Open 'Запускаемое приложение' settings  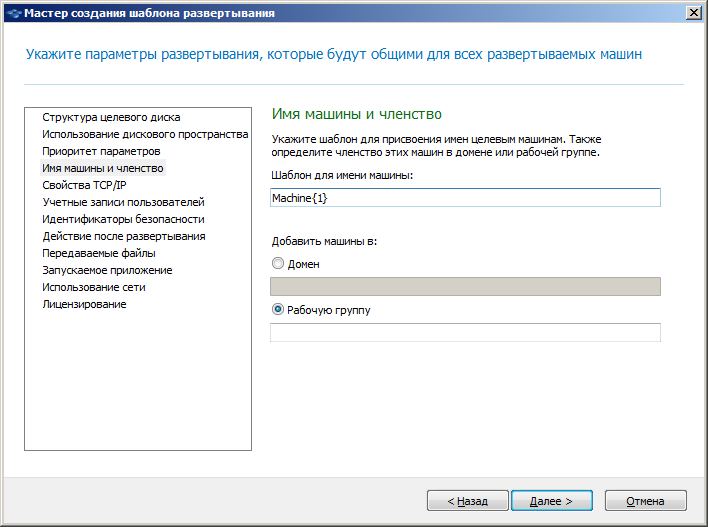click(x=107, y=270)
